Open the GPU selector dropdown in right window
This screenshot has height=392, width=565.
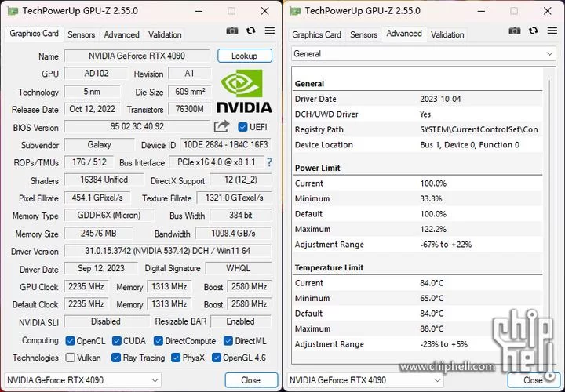[365, 380]
